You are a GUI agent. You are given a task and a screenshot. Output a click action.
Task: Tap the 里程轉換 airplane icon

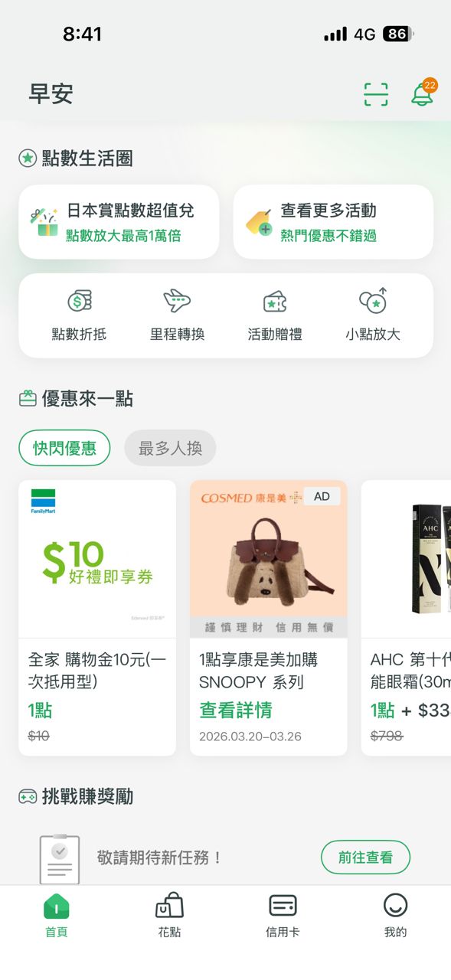click(x=177, y=301)
